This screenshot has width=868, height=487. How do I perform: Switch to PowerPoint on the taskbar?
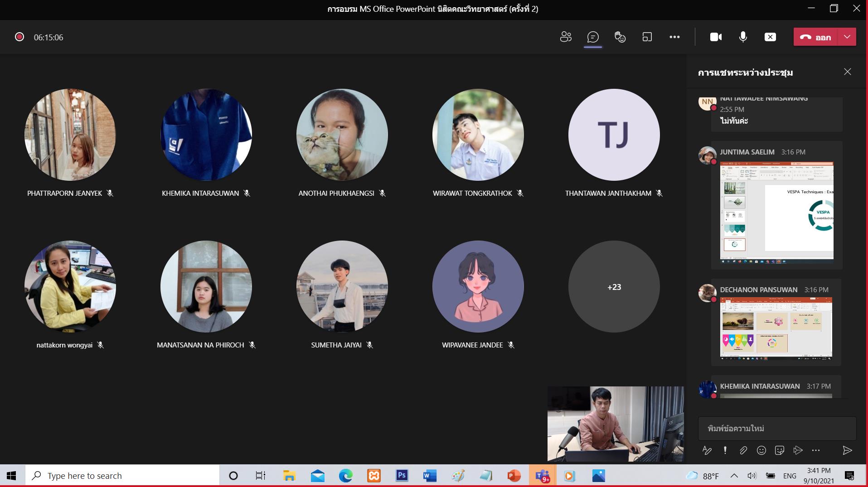click(514, 476)
